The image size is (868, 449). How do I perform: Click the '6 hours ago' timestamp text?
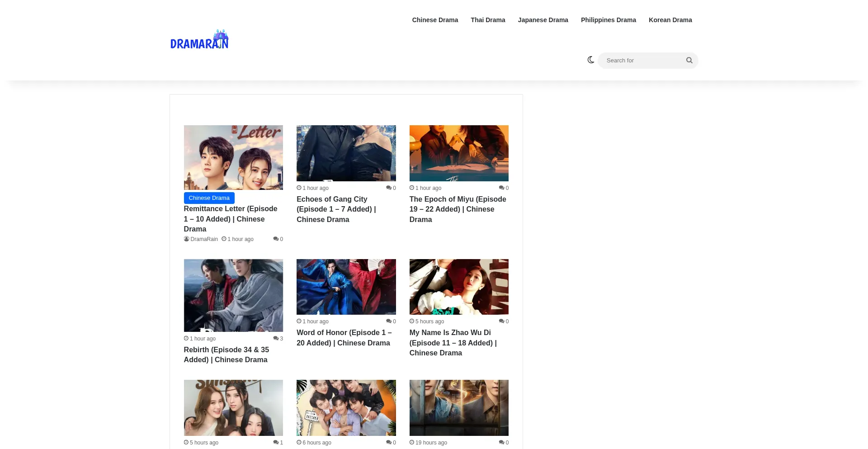[x=314, y=443]
